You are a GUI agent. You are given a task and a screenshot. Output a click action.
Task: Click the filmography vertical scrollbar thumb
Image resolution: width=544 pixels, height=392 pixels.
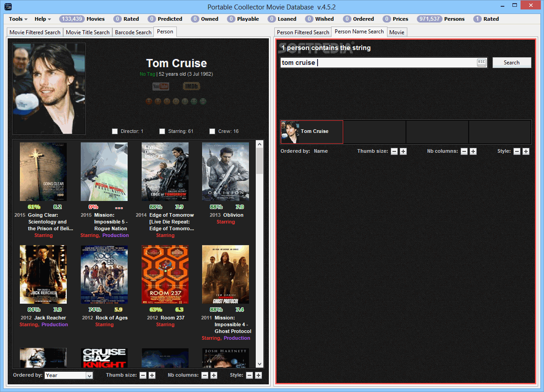[x=259, y=161]
